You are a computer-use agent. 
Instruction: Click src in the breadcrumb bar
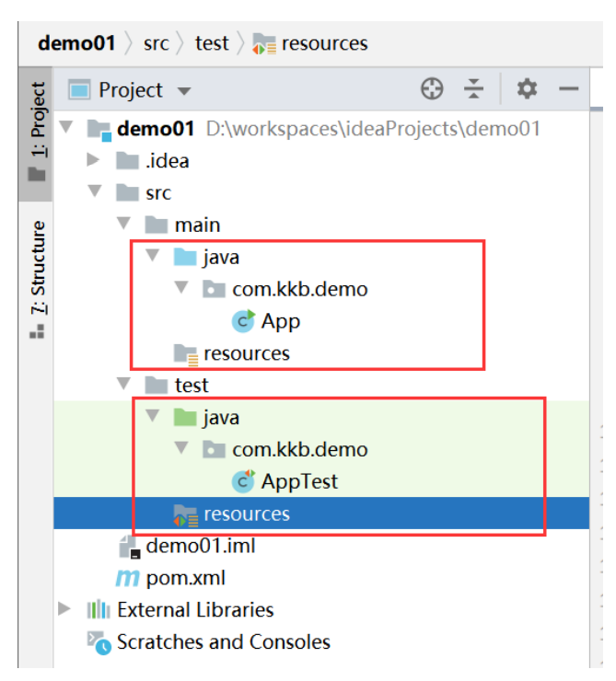pos(156,44)
